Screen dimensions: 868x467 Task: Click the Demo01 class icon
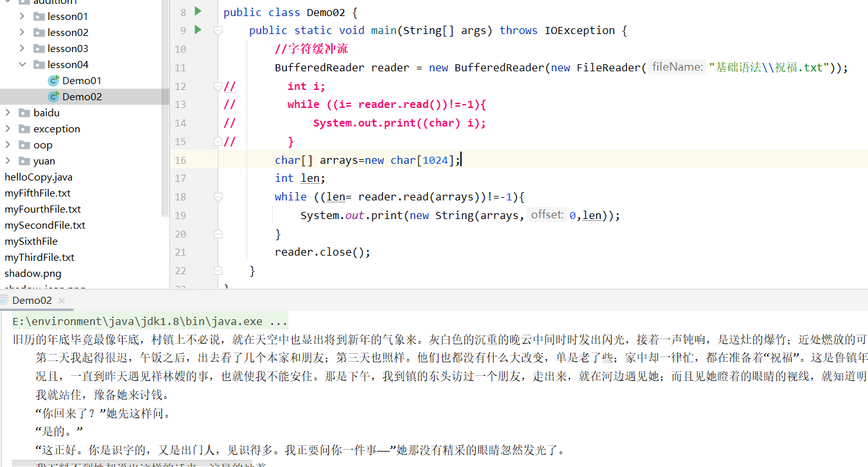53,80
